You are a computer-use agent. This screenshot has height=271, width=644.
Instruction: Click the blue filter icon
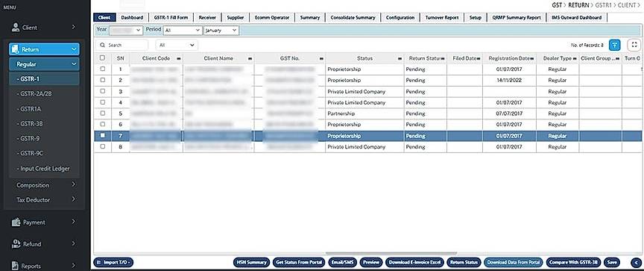[614, 45]
